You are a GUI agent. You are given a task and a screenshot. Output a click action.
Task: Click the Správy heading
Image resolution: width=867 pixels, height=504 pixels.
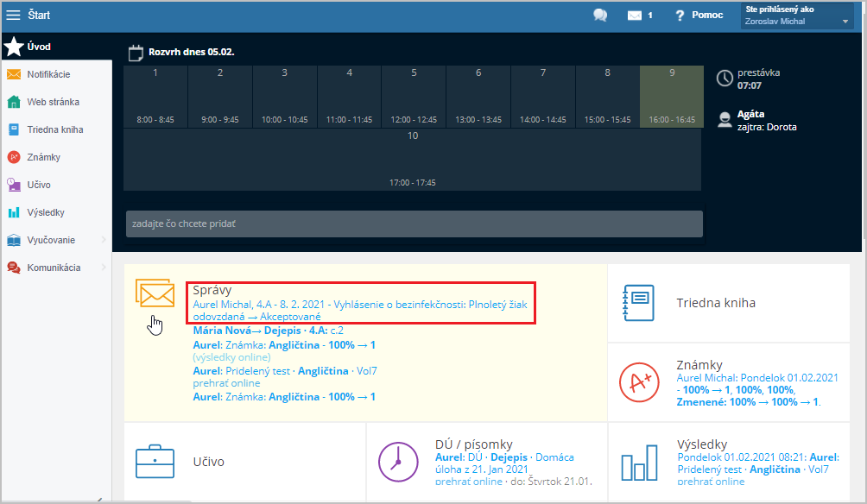click(212, 290)
